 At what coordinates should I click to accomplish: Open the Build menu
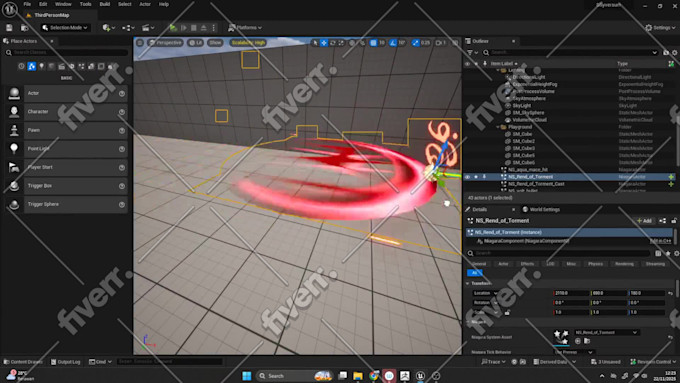pos(105,4)
